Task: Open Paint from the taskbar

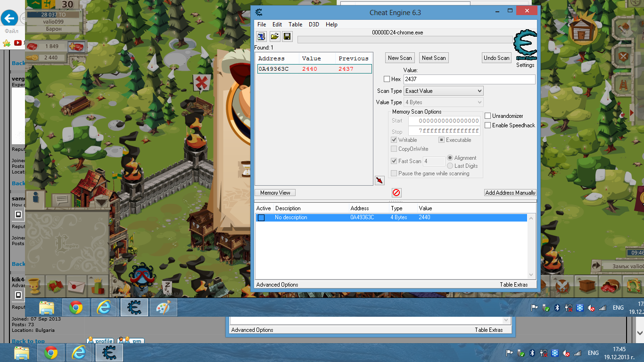Action: click(163, 307)
